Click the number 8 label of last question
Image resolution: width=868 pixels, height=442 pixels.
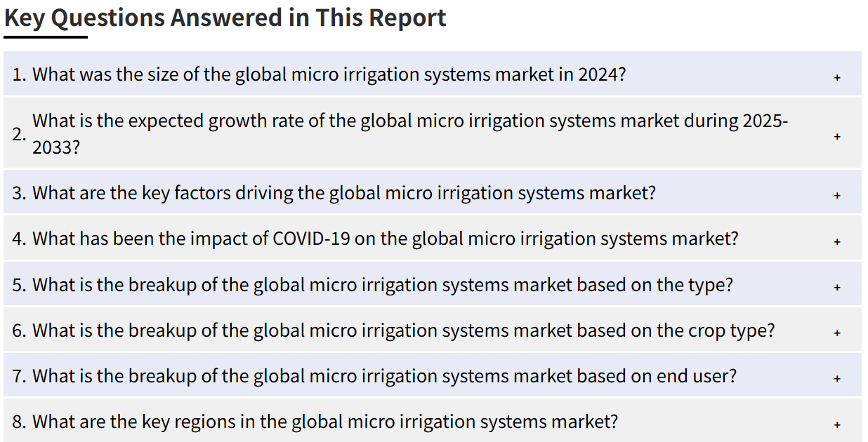[x=19, y=422]
